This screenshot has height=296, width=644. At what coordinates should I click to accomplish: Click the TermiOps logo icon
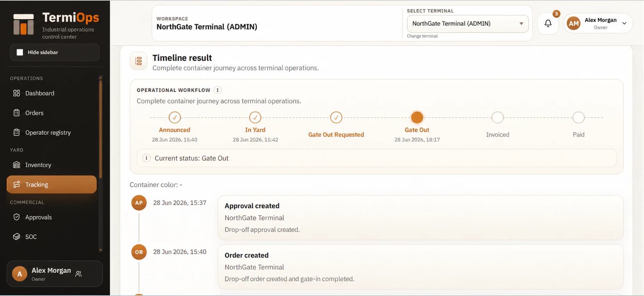tap(24, 24)
